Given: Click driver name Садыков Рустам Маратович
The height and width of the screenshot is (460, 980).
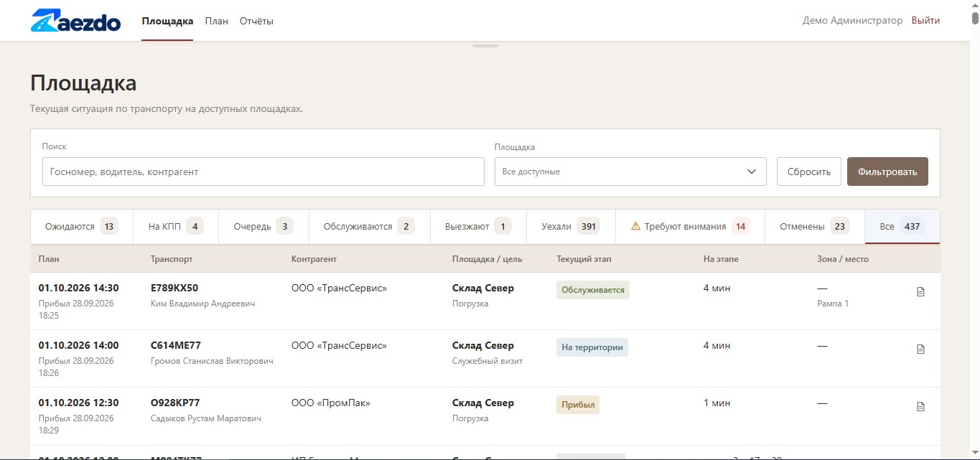Looking at the screenshot, I should 206,418.
